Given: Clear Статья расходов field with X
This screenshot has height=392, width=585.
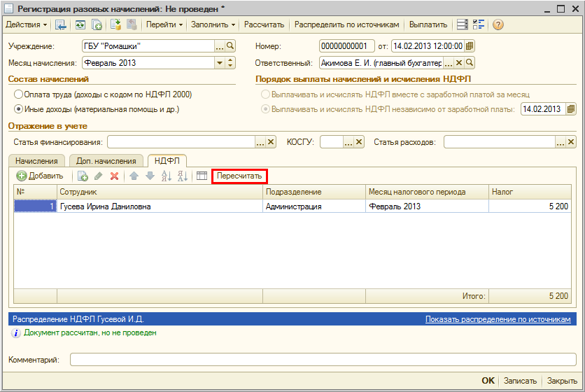Looking at the screenshot, I should (x=571, y=142).
